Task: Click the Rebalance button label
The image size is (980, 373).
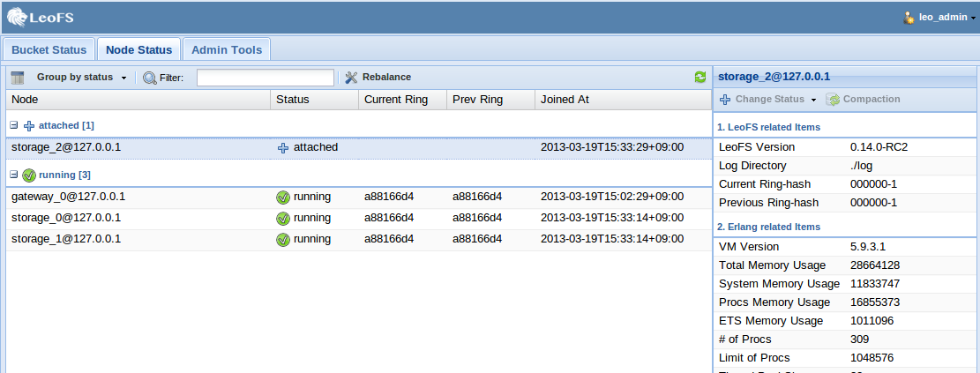Action: [x=387, y=77]
